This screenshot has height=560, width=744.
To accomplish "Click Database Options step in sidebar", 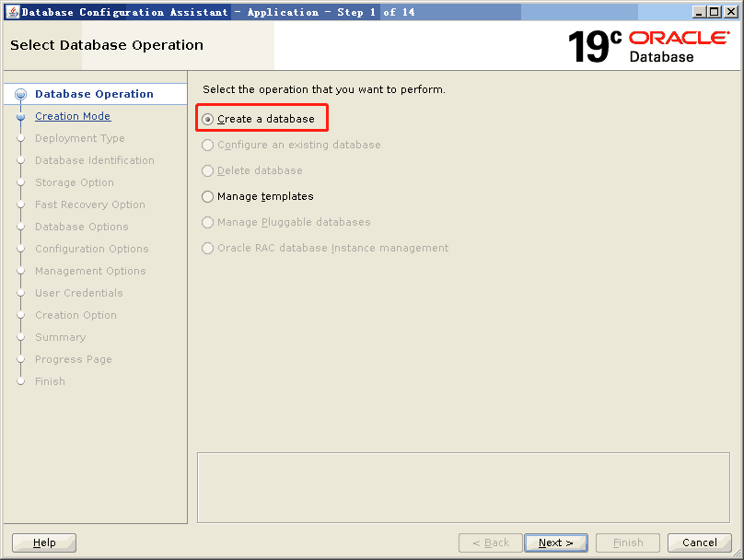I will 82,227.
